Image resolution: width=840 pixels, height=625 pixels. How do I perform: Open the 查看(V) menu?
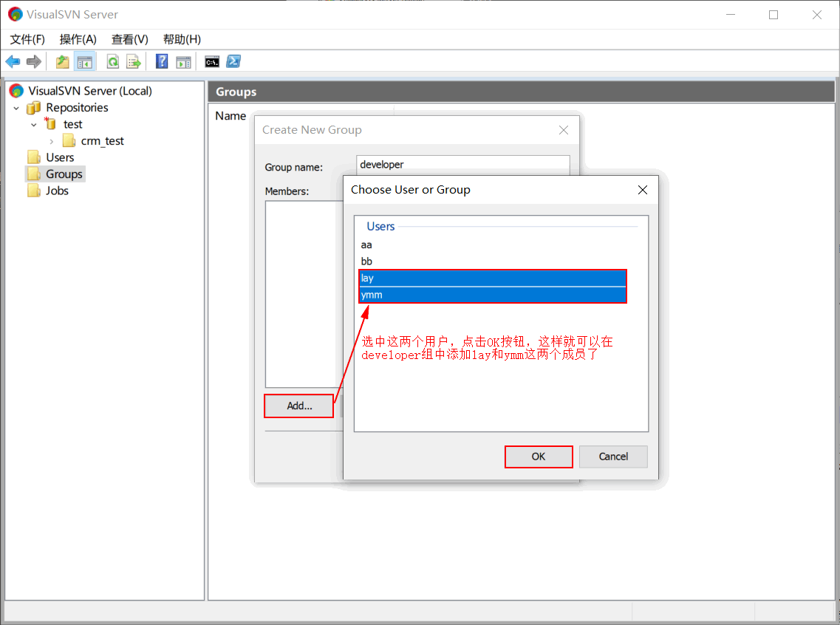coord(129,39)
